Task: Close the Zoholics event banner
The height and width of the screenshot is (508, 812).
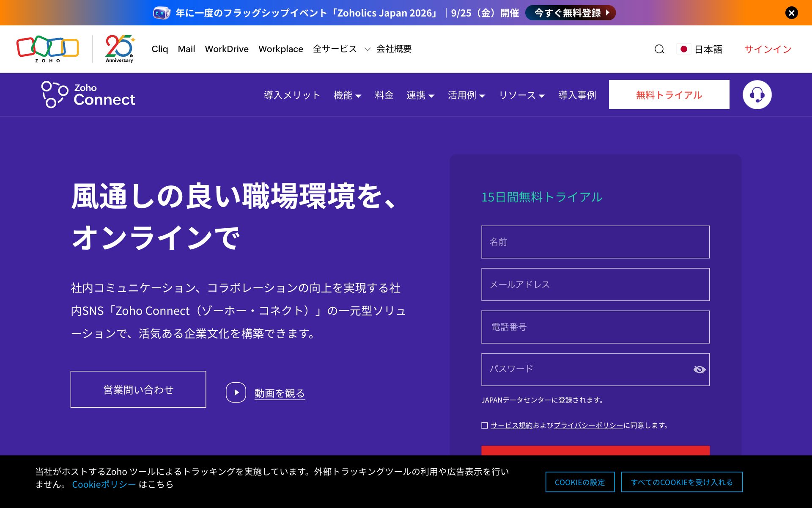Action: [x=792, y=13]
